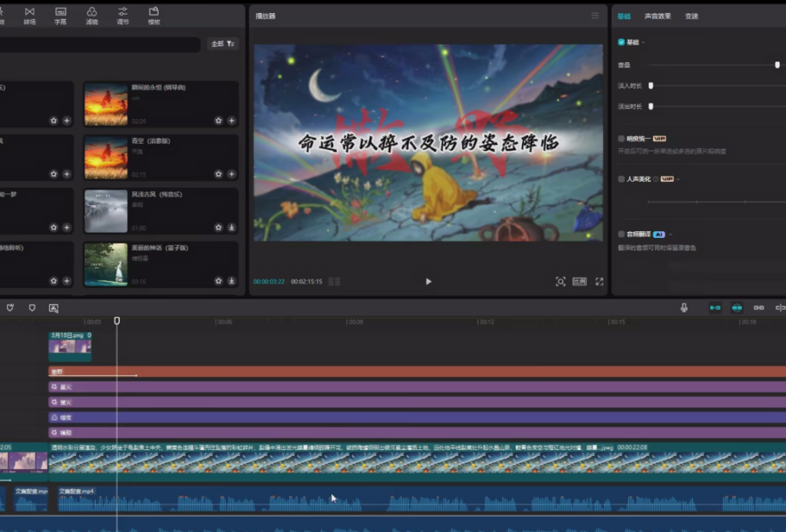Open the 滤镜 filters panel
Image resolution: width=786 pixels, height=532 pixels.
pos(91,15)
